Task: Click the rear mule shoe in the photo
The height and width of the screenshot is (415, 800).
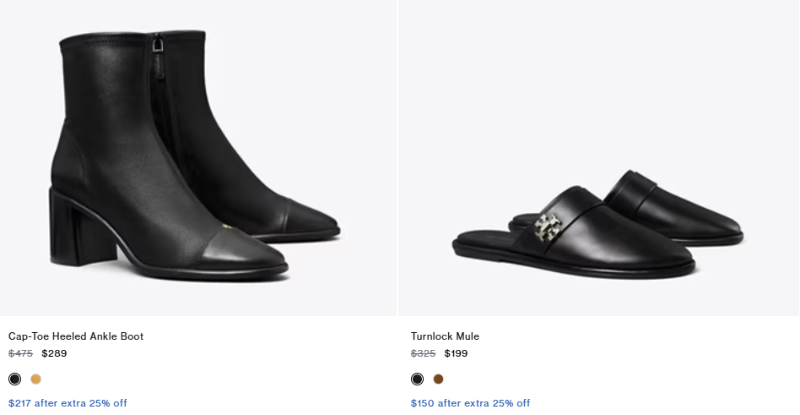Action: click(x=680, y=205)
